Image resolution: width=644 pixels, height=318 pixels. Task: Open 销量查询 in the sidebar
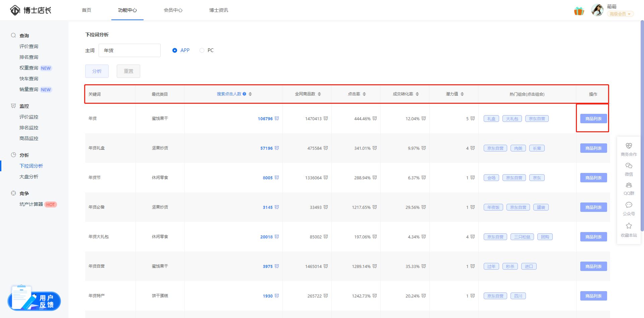pos(29,89)
